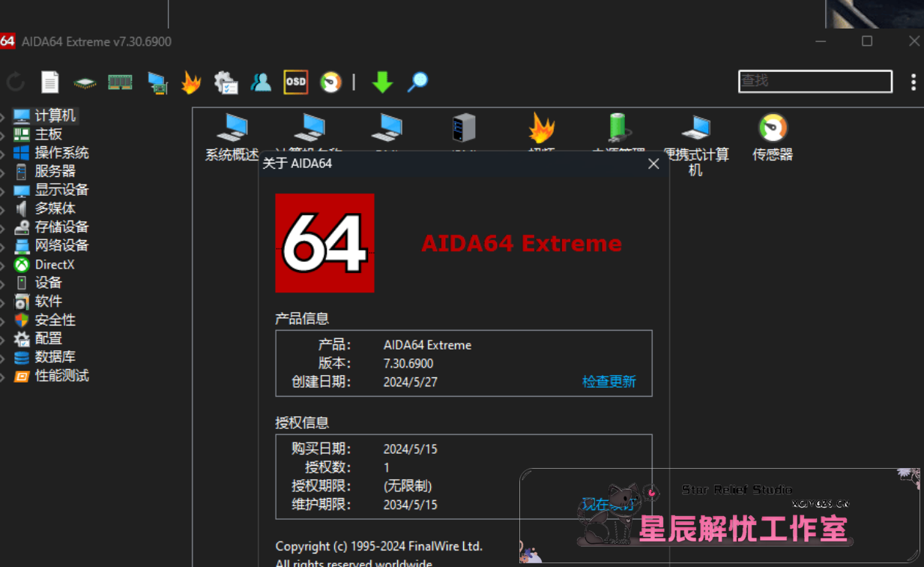Open preferences gear with checklist icon
This screenshot has height=567, width=924.
226,82
